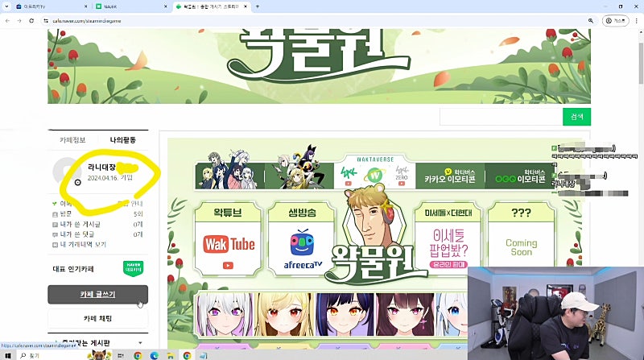Switch to the first browser tab
Viewport: 644px width, 360px height.
pyautogui.click(x=51, y=6)
